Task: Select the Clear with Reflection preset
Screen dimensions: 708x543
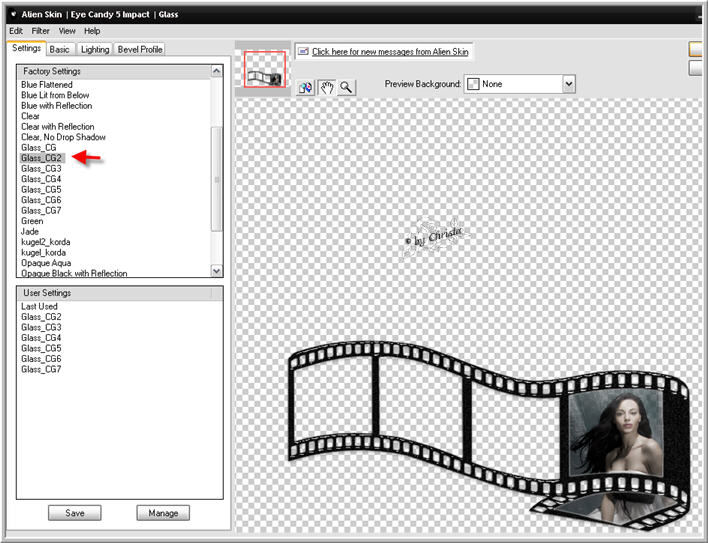Action: pyautogui.click(x=57, y=127)
